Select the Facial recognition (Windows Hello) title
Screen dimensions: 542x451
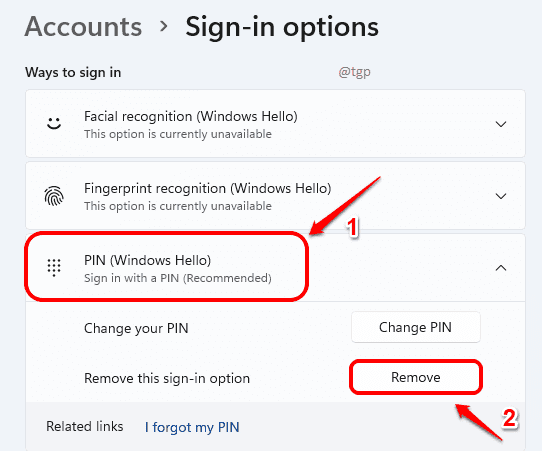coord(191,116)
